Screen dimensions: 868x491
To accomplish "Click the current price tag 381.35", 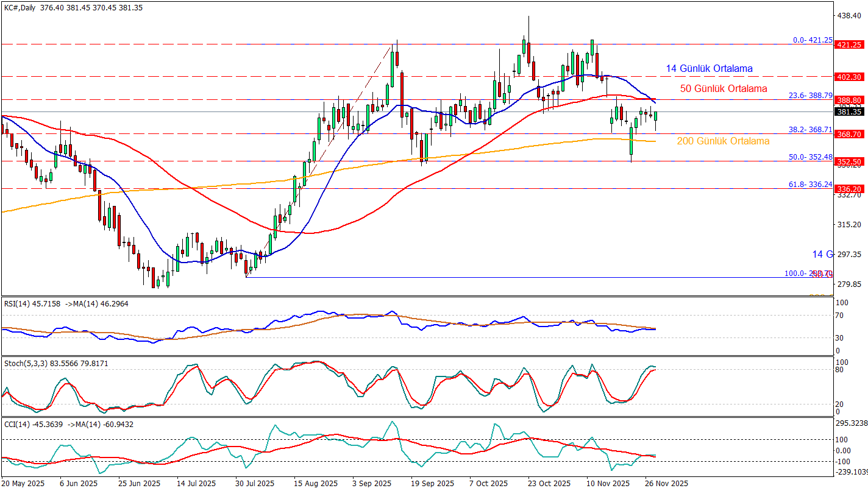I will pyautogui.click(x=850, y=112).
